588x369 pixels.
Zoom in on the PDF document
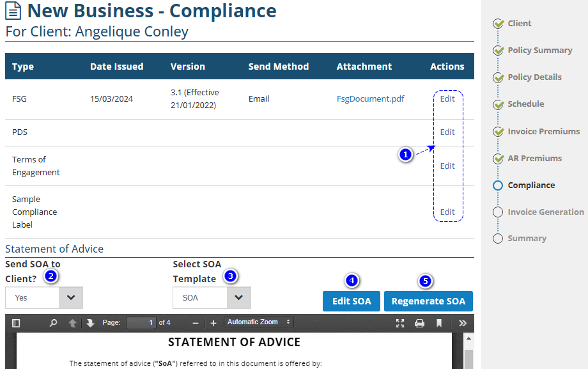213,323
